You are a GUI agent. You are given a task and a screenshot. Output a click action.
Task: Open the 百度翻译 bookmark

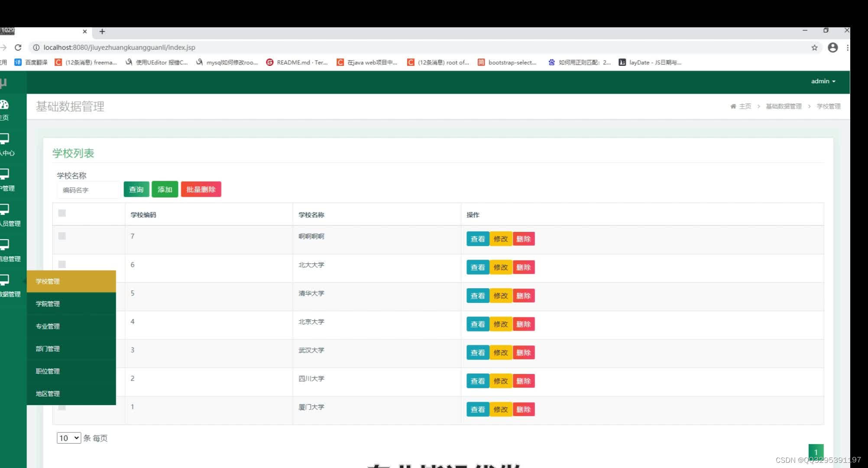[31, 62]
